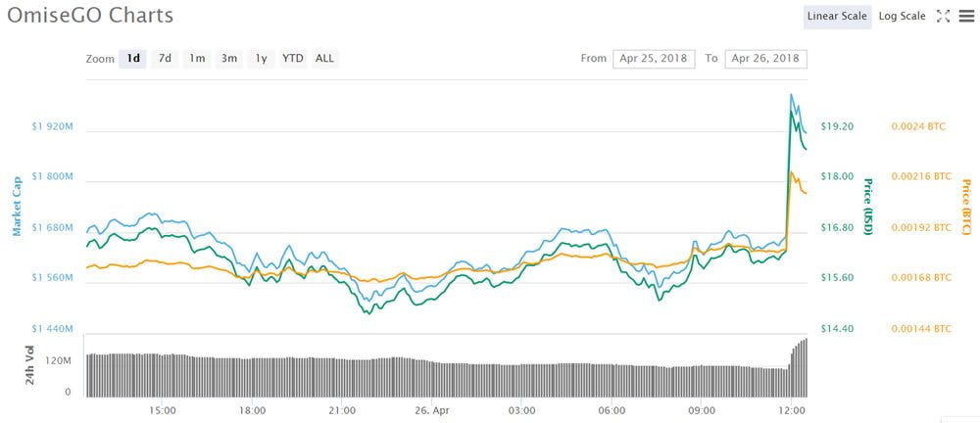Open the chart hamburger menu
Screen dimensions: 980x423
pyautogui.click(x=966, y=17)
